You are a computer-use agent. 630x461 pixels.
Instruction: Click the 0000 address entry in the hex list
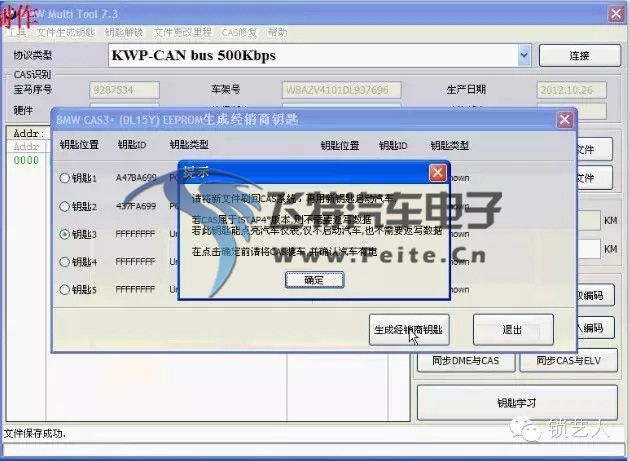pos(26,160)
